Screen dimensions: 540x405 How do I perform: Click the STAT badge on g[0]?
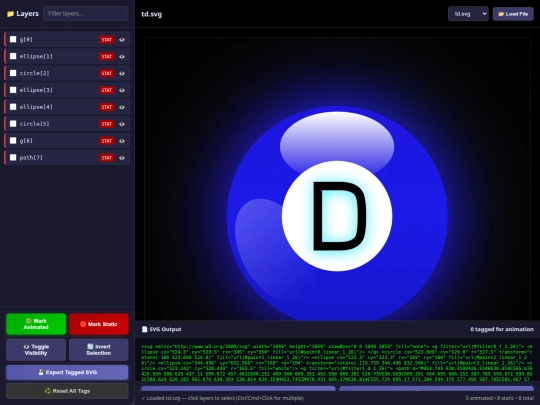(107, 40)
